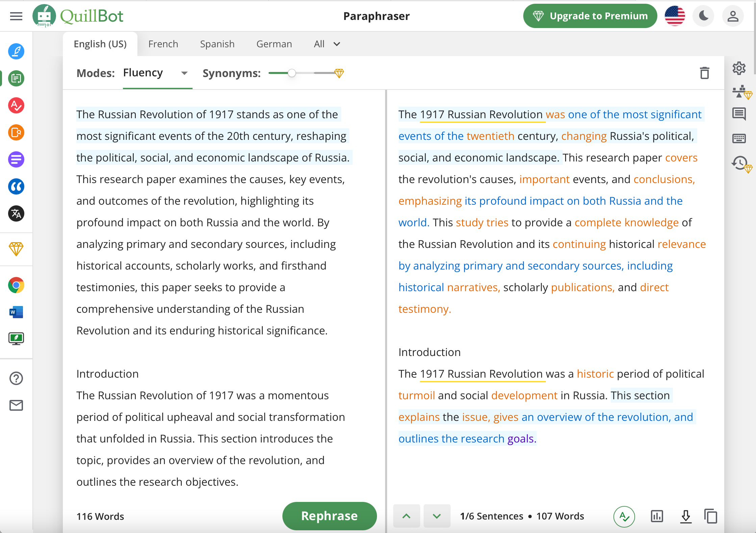Open the user account profile icon
Image resolution: width=756 pixels, height=533 pixels.
(733, 16)
